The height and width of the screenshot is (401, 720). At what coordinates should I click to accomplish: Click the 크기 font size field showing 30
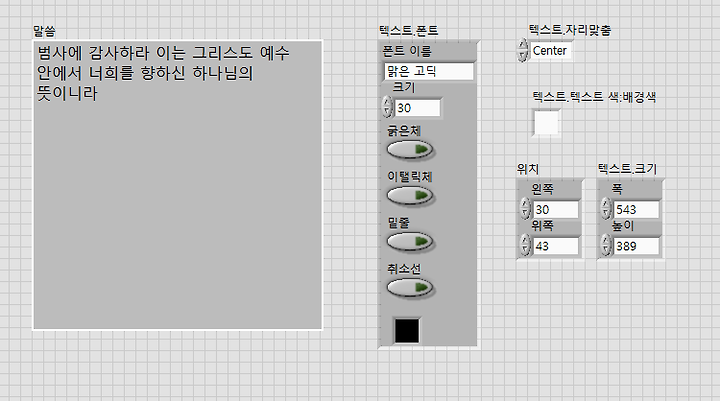417,108
